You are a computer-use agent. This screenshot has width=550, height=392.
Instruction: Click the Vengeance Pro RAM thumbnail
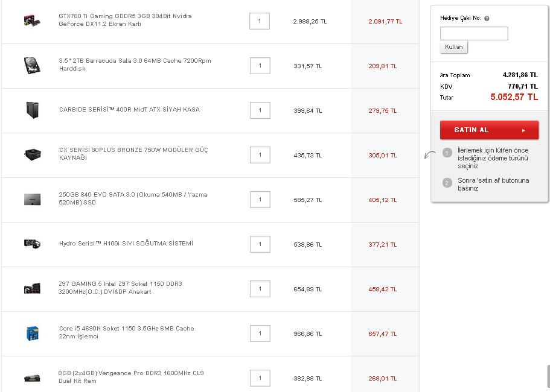coord(32,378)
